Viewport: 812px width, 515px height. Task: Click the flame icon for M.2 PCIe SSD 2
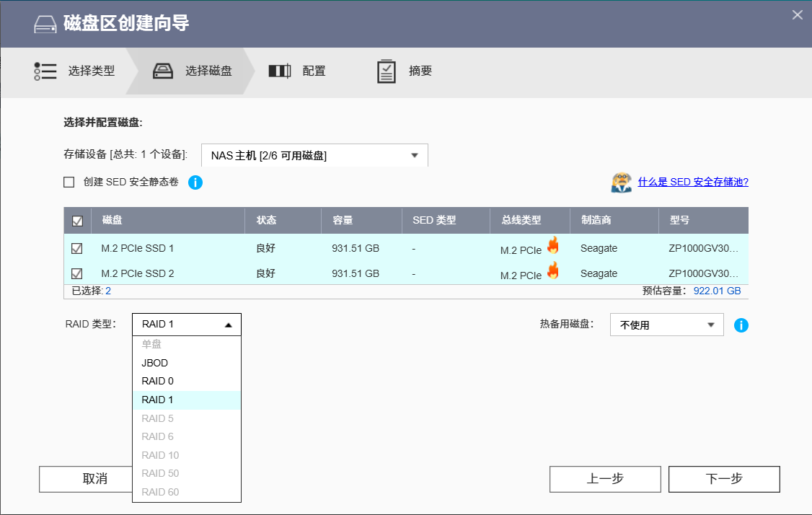click(553, 271)
